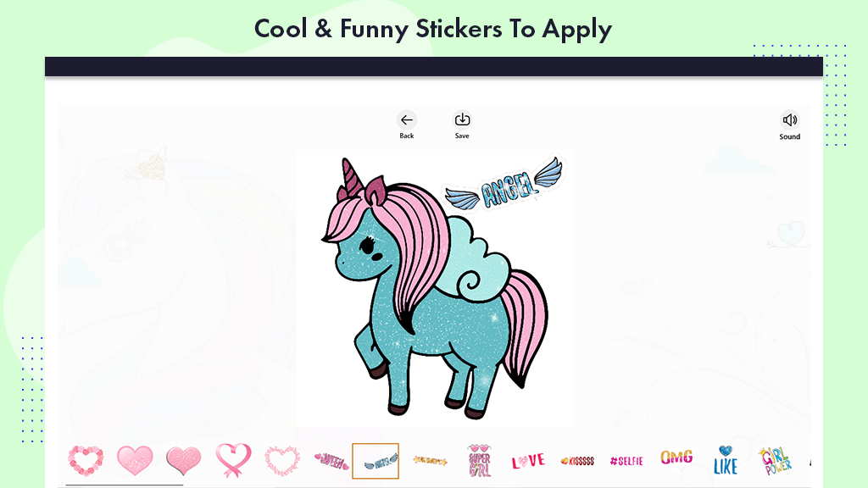Choose the #SELFIE sticker
The image size is (868, 488).
click(x=626, y=461)
